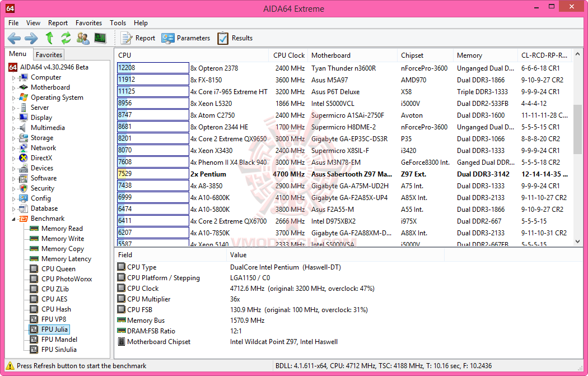Expand the Motherboard tree node
This screenshot has width=588, height=376.
13,88
